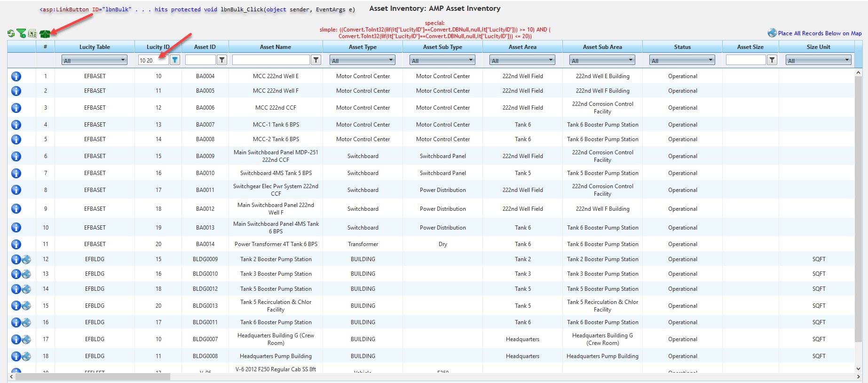Open info for asset BA0005
The height and width of the screenshot is (383, 868).
tap(16, 91)
